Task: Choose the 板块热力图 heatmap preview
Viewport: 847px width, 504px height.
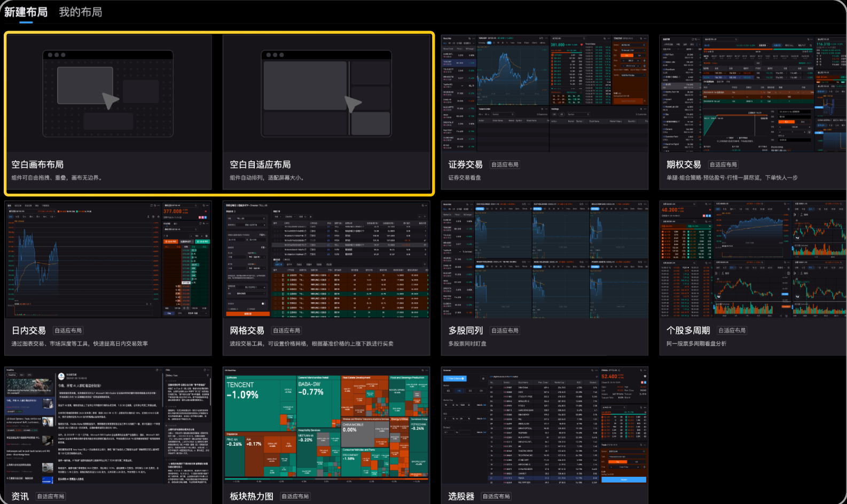Action: click(326, 426)
